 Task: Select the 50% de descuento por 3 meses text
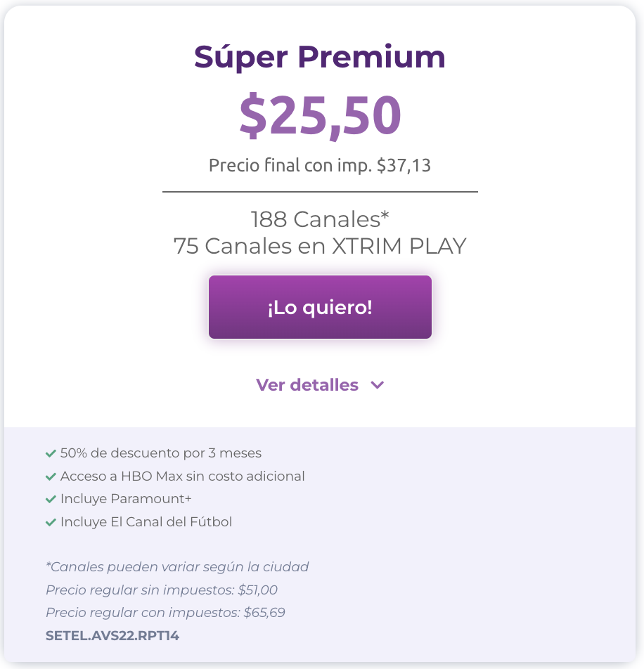point(161,453)
